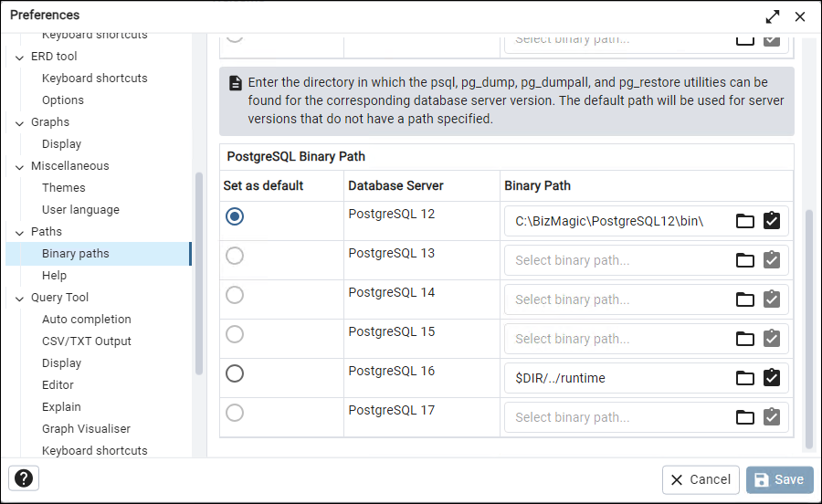
Task: Click the 'Binary Path' column header
Action: coord(537,186)
